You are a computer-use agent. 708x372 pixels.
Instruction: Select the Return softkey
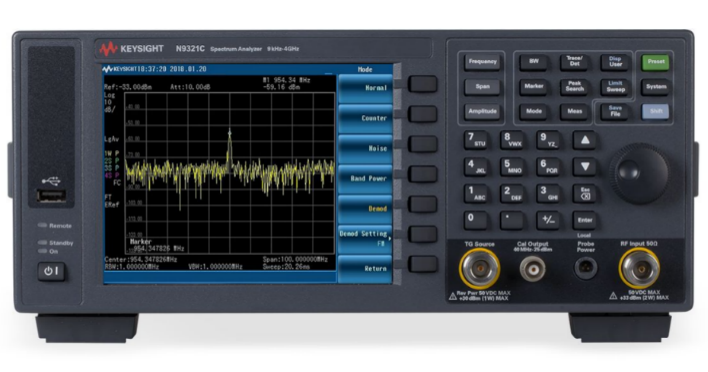(365, 269)
